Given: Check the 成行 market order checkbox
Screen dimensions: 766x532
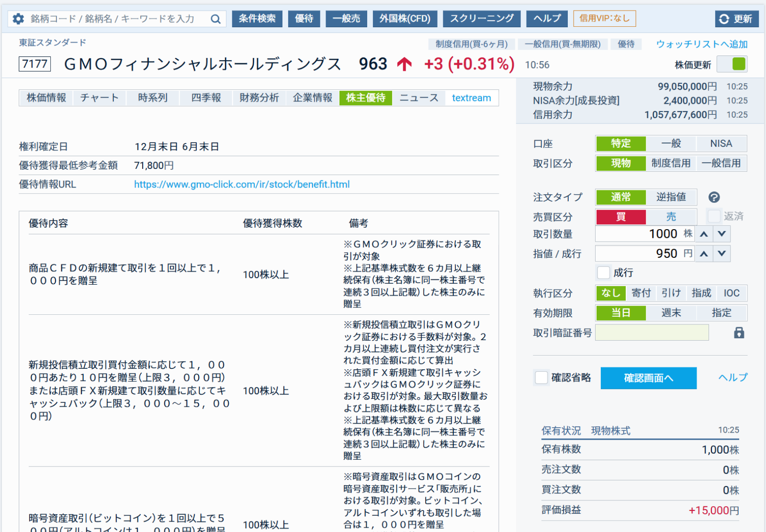Looking at the screenshot, I should pos(604,273).
